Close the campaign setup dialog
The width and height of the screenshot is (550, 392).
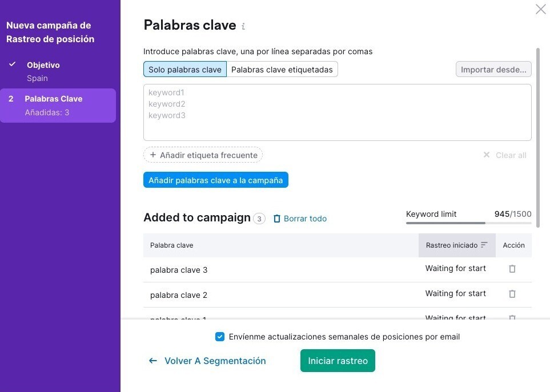[x=540, y=9]
